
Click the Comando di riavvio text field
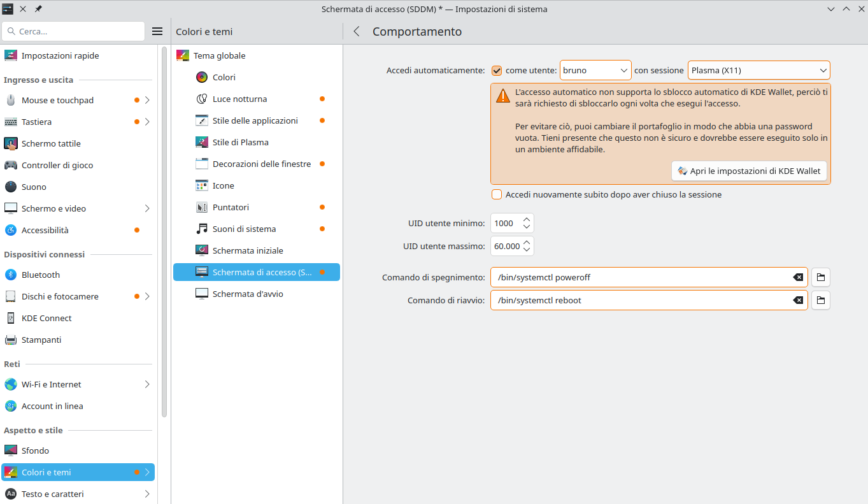point(649,300)
